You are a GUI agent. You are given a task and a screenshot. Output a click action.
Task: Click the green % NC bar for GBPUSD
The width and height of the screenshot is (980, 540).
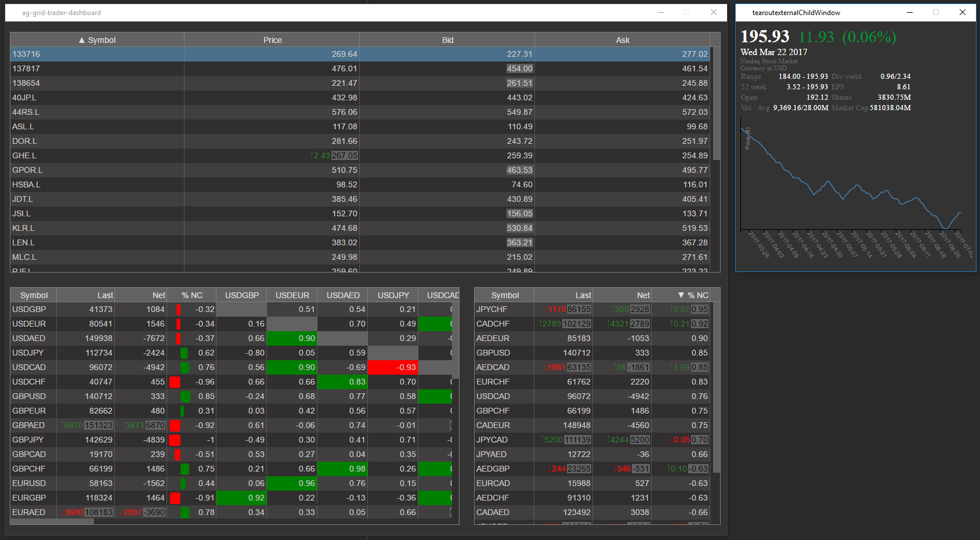185,396
